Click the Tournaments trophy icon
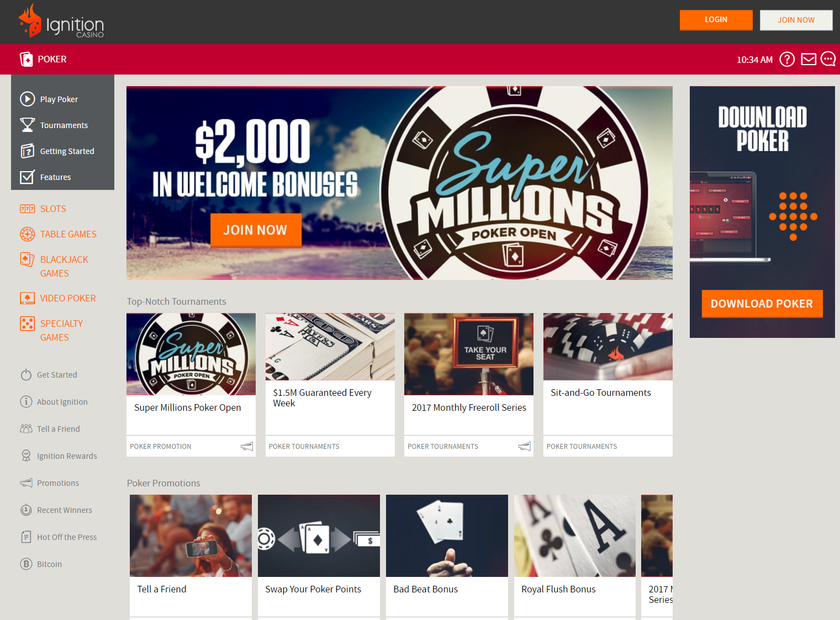 [x=28, y=125]
